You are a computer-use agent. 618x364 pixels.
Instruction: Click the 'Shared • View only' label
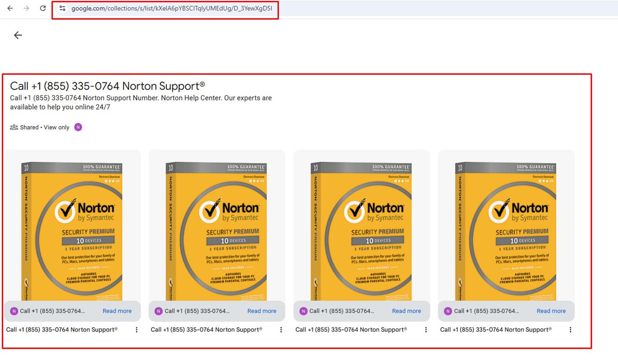coord(44,127)
